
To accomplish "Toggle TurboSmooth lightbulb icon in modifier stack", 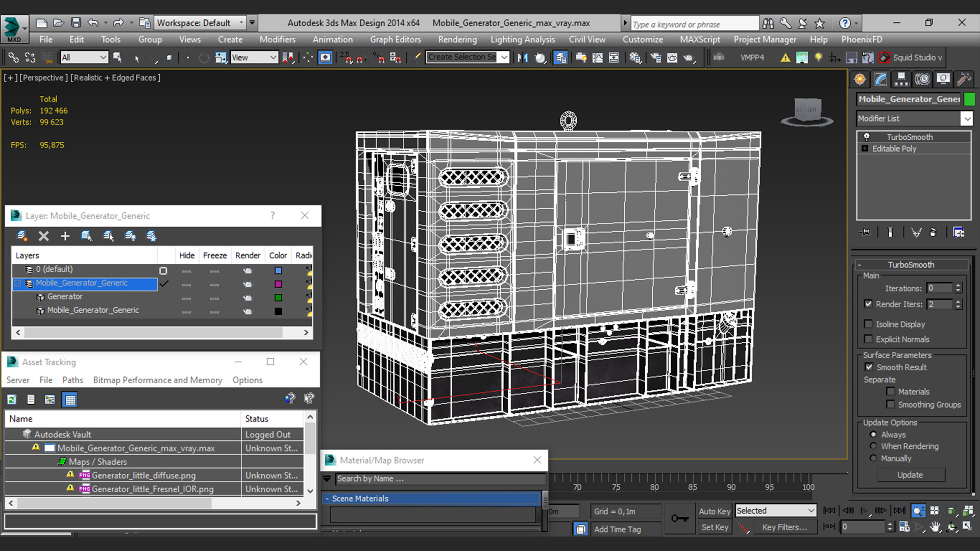I will tap(866, 137).
